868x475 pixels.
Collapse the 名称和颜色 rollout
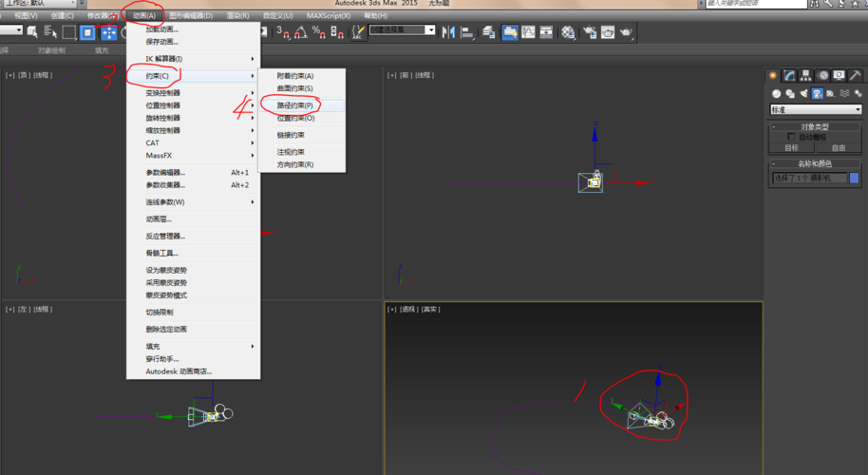point(815,163)
